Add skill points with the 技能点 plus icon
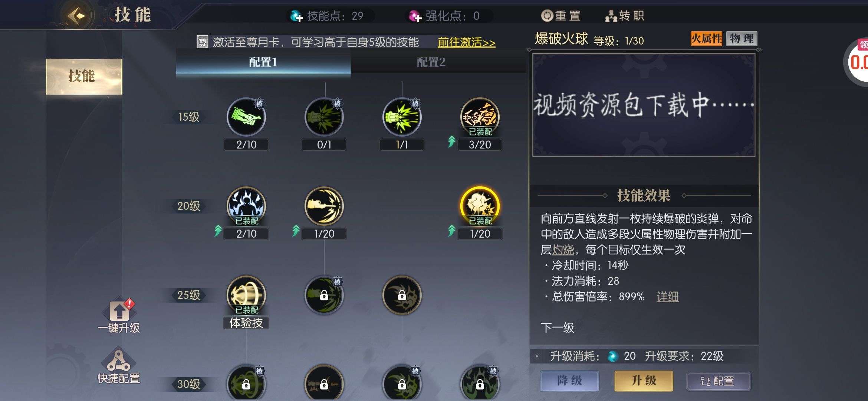This screenshot has height=401, width=868. [297, 16]
